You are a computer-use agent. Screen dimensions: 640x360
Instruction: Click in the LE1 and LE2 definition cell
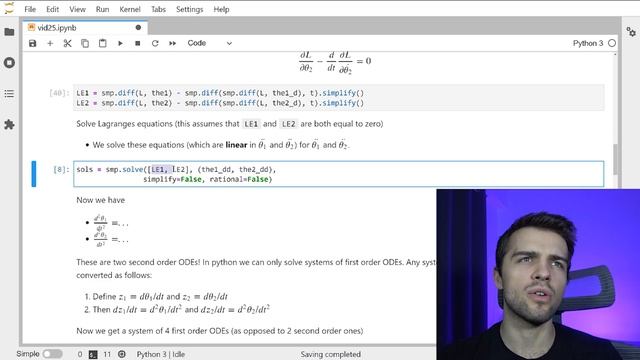point(339,98)
